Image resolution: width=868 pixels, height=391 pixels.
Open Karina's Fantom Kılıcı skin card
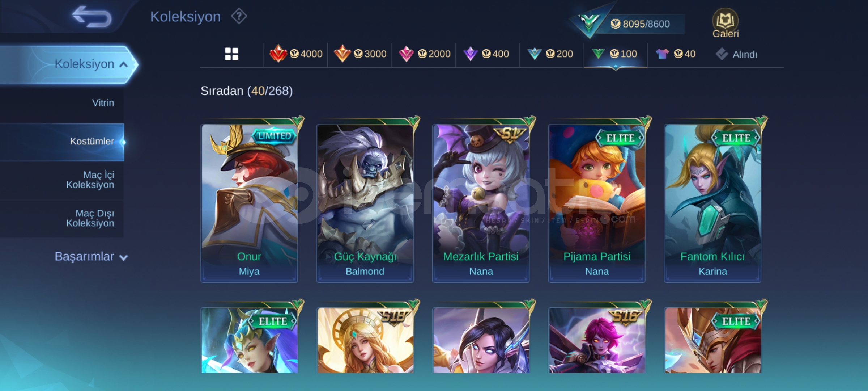pyautogui.click(x=712, y=203)
